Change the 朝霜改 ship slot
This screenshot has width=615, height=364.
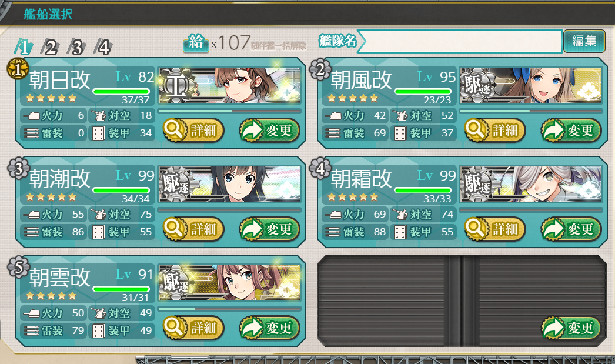571,229
